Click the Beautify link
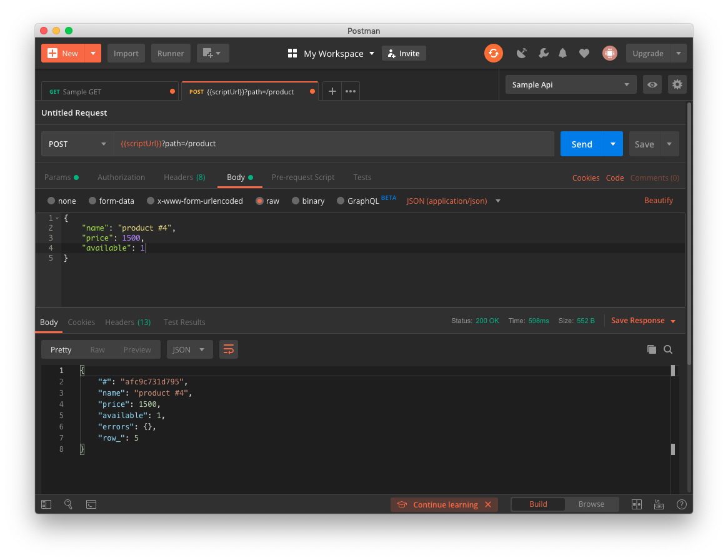Viewport: 728px width, 560px height. tap(659, 201)
